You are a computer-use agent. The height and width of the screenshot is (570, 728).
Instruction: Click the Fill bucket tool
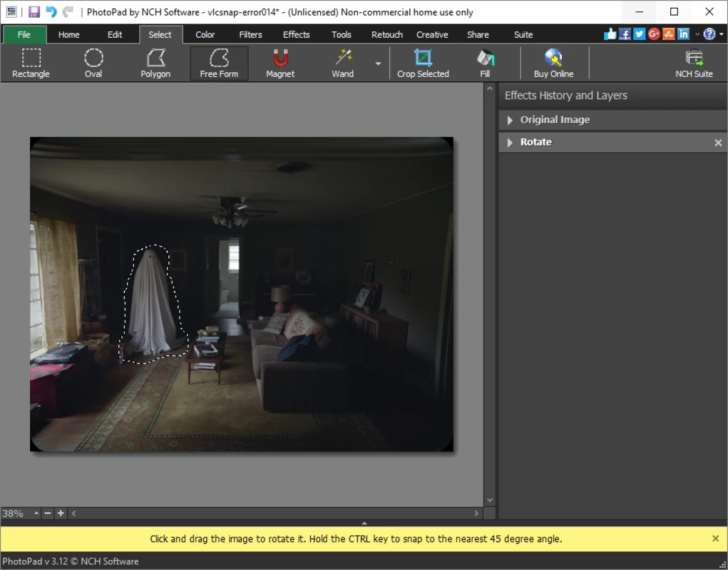point(485,63)
